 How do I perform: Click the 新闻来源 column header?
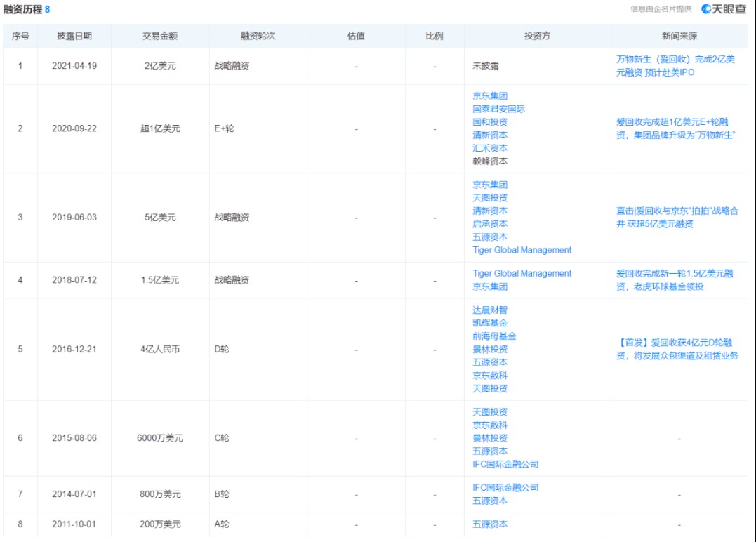[679, 36]
